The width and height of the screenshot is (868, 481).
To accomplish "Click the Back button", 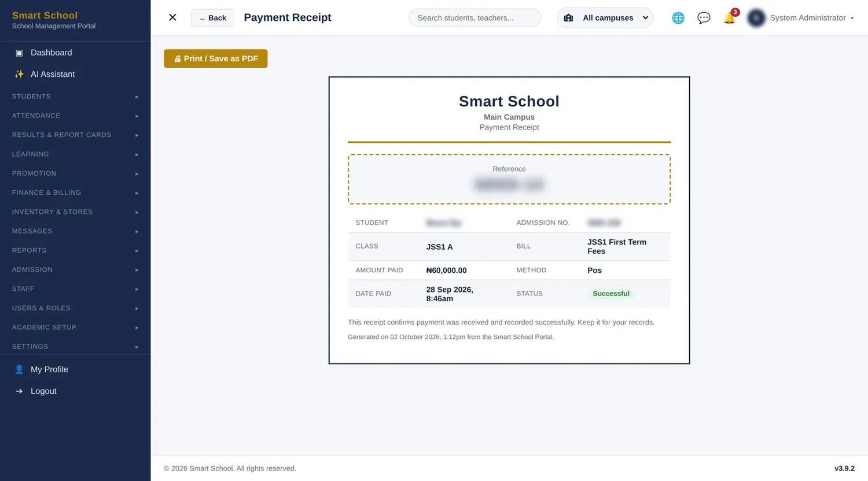I will pyautogui.click(x=212, y=18).
